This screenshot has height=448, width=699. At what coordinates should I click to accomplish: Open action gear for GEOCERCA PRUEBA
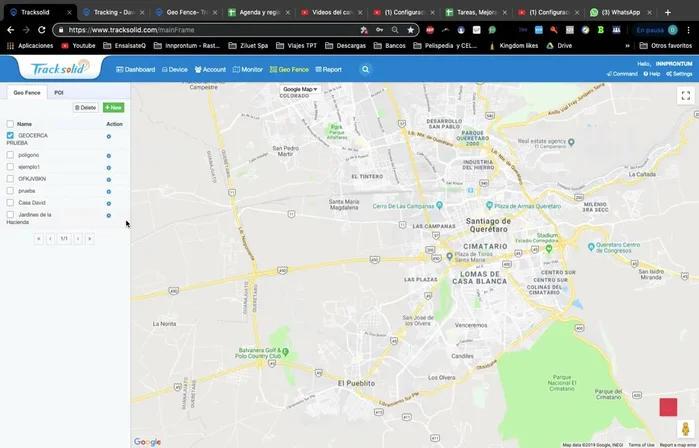[109, 136]
